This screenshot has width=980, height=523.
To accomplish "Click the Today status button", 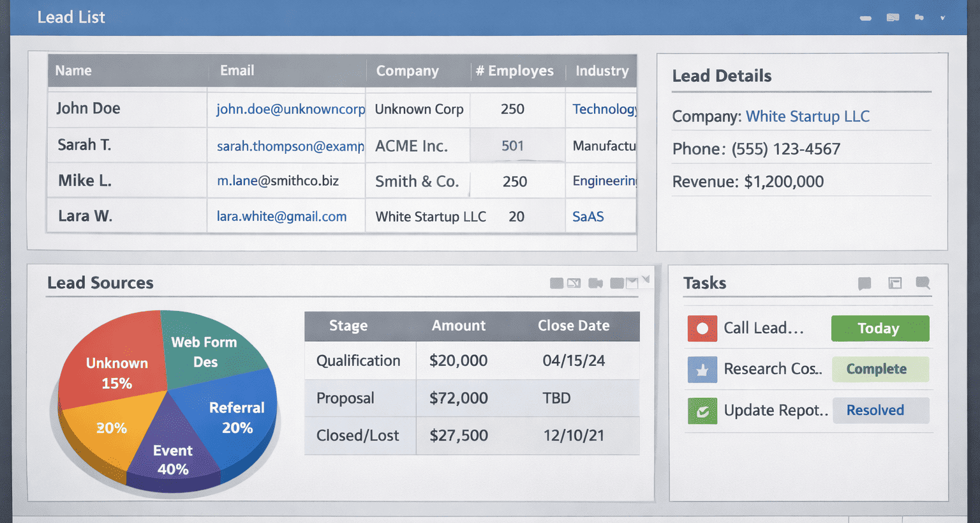I will point(880,328).
